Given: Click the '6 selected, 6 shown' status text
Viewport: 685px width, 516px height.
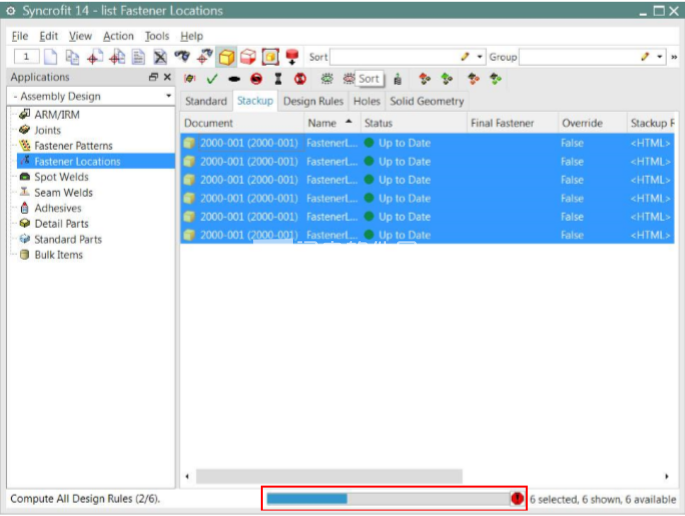Looking at the screenshot, I should click(x=603, y=499).
